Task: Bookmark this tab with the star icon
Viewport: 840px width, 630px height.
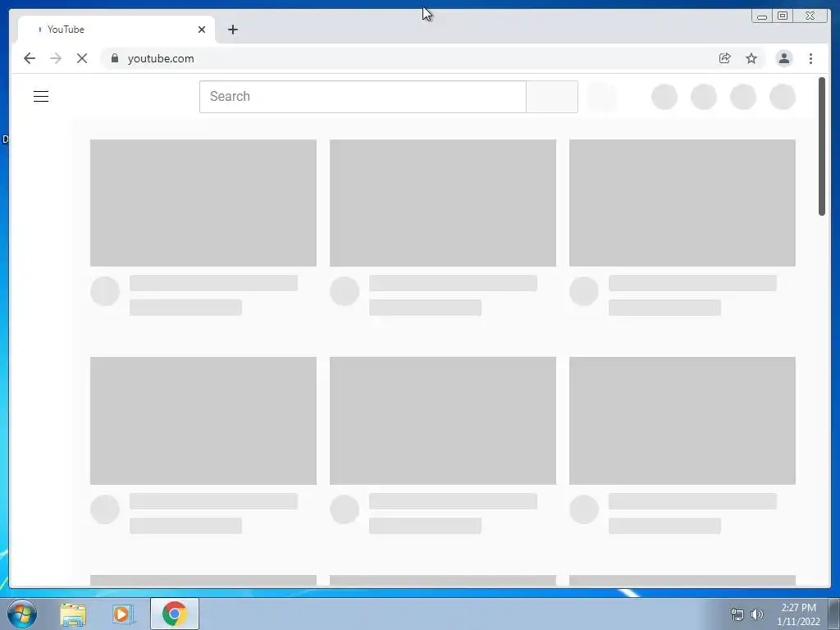Action: pyautogui.click(x=751, y=58)
